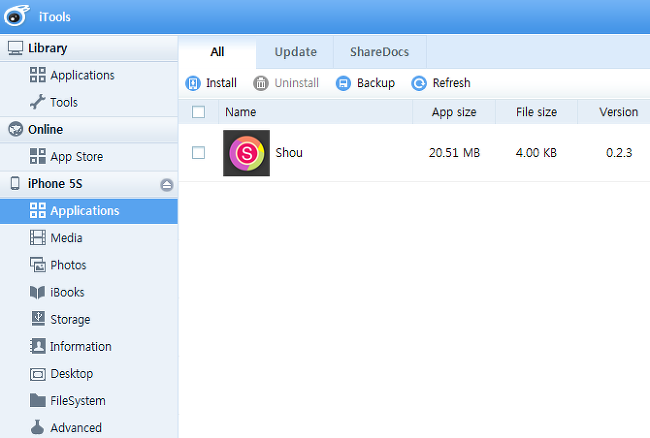The width and height of the screenshot is (650, 438).
Task: Open the Information sidebar item
Action: [x=89, y=346]
